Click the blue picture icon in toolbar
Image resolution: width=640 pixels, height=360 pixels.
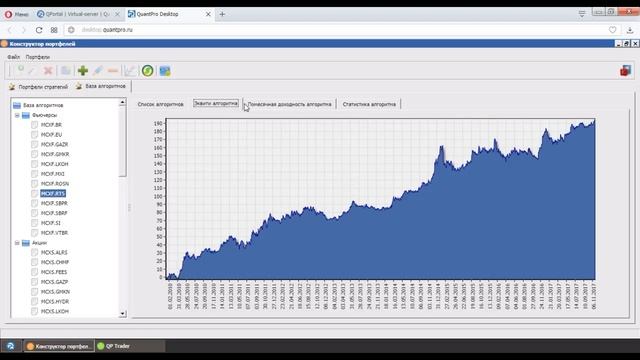click(165, 71)
